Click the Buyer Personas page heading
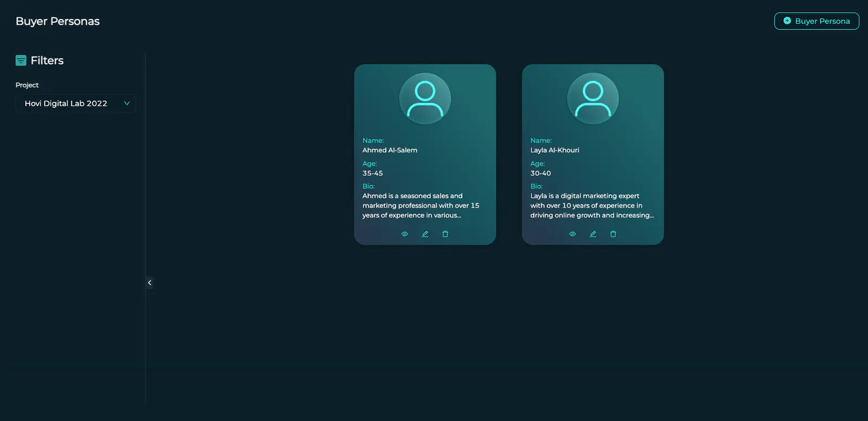Image resolution: width=868 pixels, height=421 pixels. pos(58,21)
